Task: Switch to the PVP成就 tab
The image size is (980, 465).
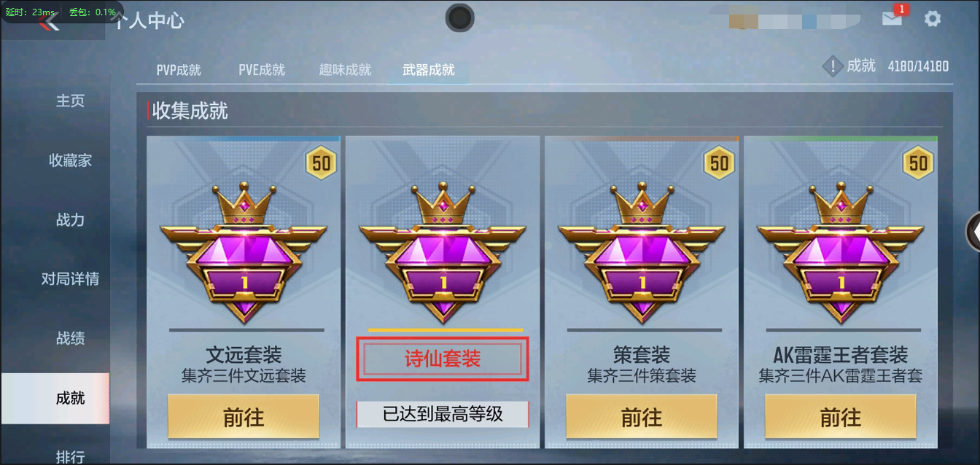Action: pos(179,70)
